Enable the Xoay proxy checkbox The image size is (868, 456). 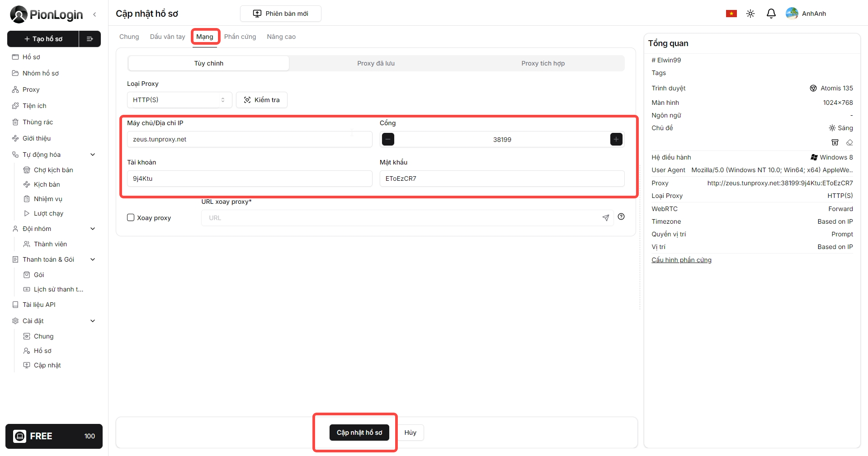[x=130, y=217]
